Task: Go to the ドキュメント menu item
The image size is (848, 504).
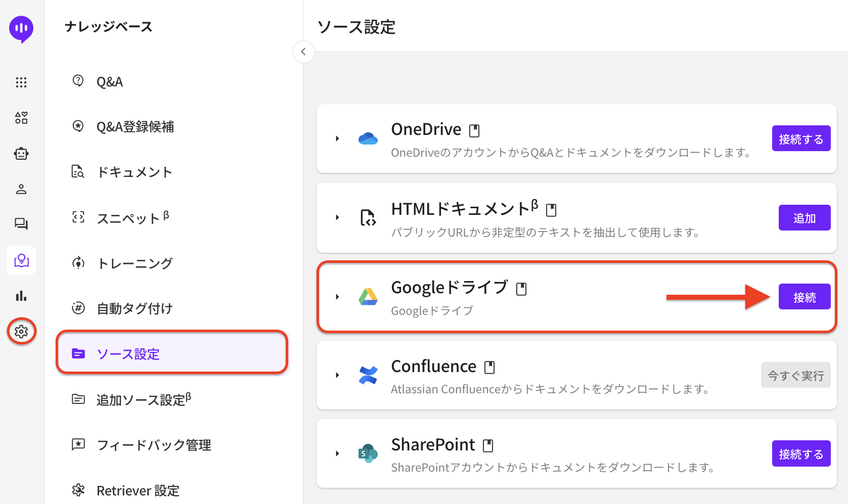Action: pyautogui.click(x=135, y=172)
